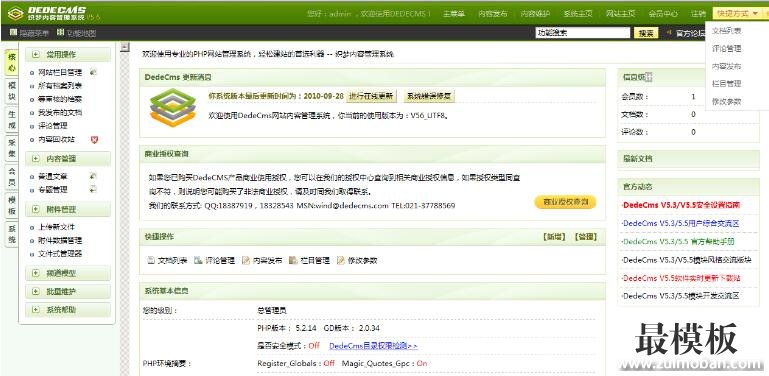Click the DedeCMS logo in the header

click(x=53, y=13)
